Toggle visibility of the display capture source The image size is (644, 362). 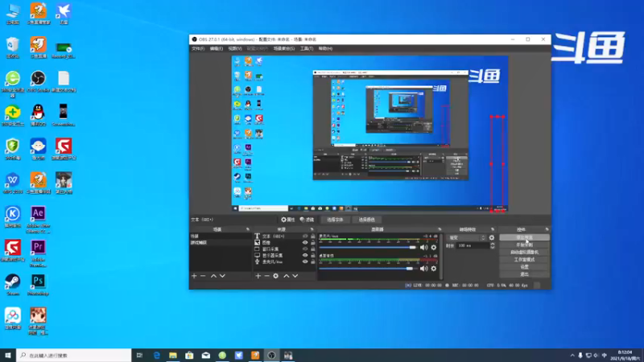click(305, 255)
